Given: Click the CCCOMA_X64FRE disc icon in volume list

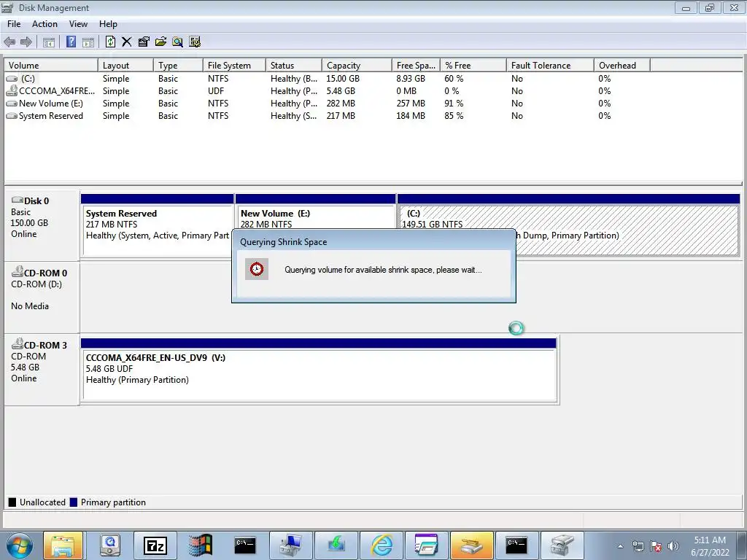Looking at the screenshot, I should pyautogui.click(x=12, y=90).
